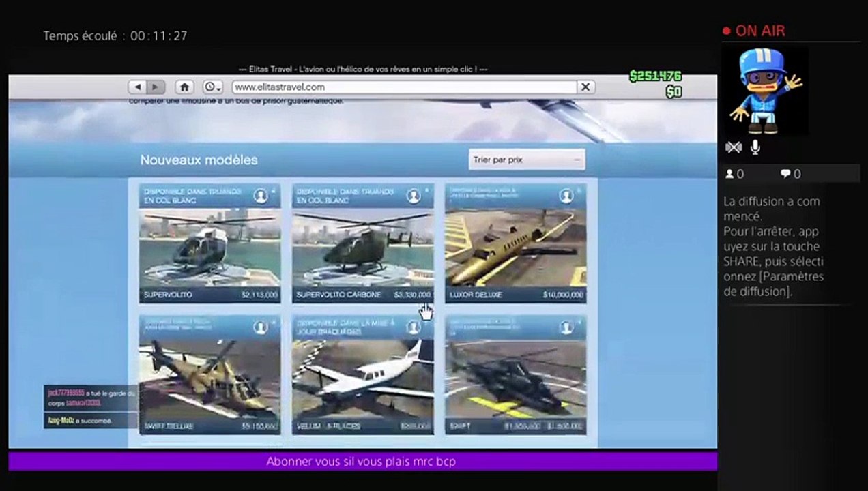Click the $2,113,000 Supervolito price
The width and height of the screenshot is (868, 491).
(x=259, y=295)
